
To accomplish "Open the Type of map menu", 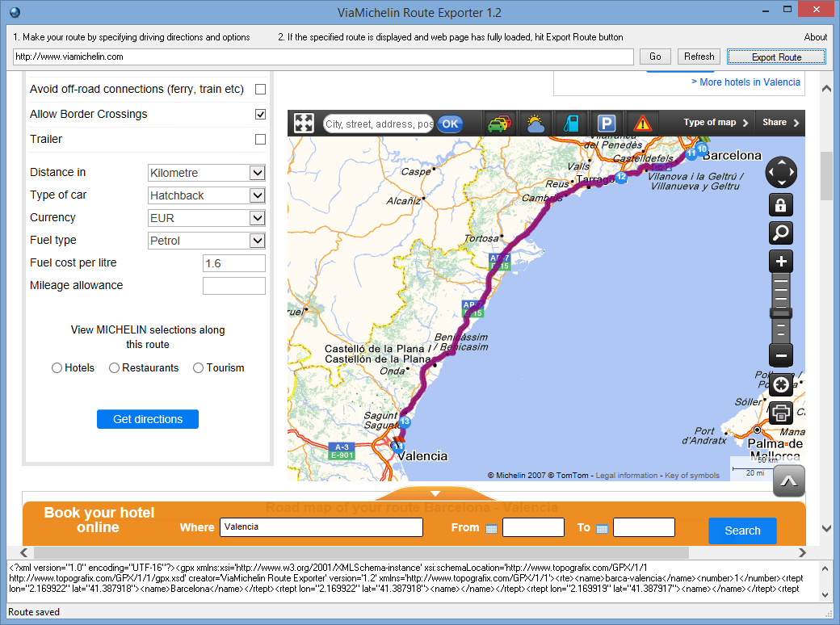I will (716, 123).
